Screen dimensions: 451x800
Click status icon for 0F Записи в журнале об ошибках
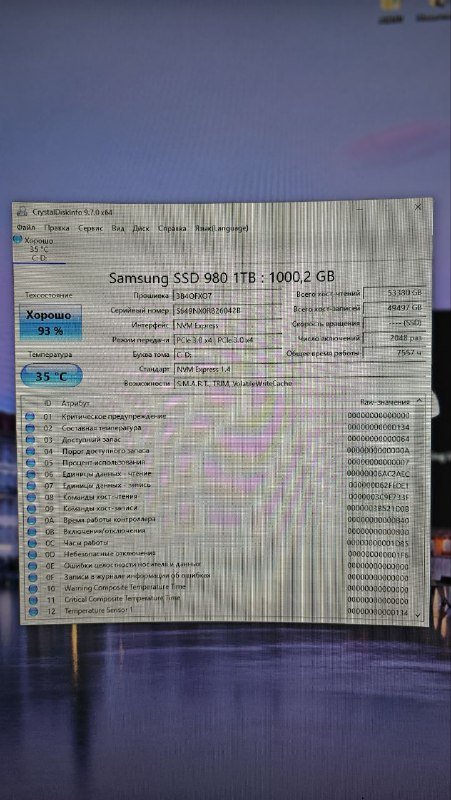point(33,577)
